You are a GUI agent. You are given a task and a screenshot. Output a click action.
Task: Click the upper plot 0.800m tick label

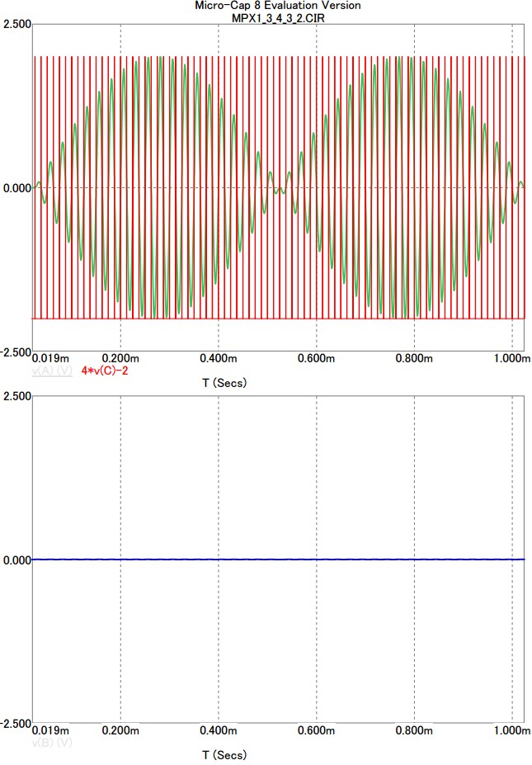[x=413, y=358]
